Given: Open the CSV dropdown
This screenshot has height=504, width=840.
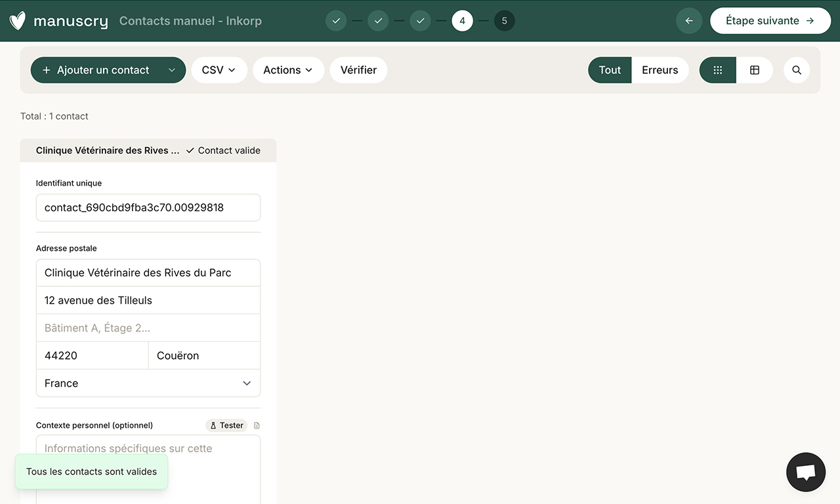Looking at the screenshot, I should tap(219, 70).
